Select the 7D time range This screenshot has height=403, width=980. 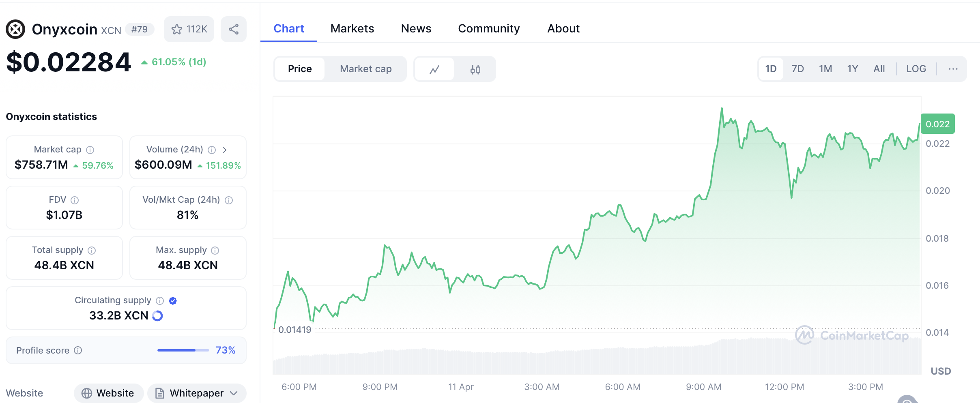[x=797, y=69]
